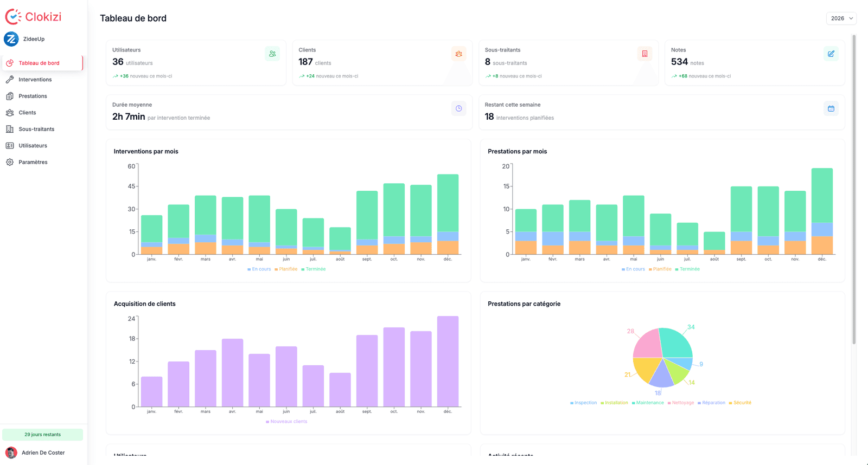This screenshot has width=868, height=465.
Task: Click the Tableau de bord sidebar icon
Action: 10,63
